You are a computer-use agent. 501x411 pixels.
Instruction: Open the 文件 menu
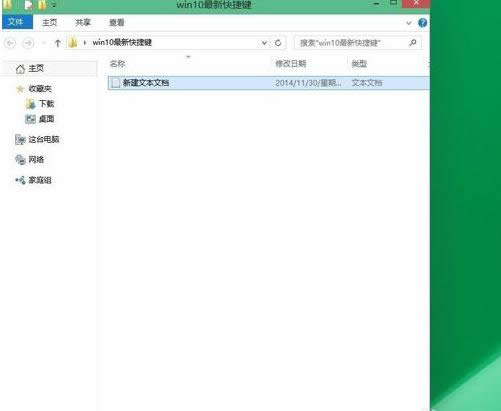(x=16, y=22)
